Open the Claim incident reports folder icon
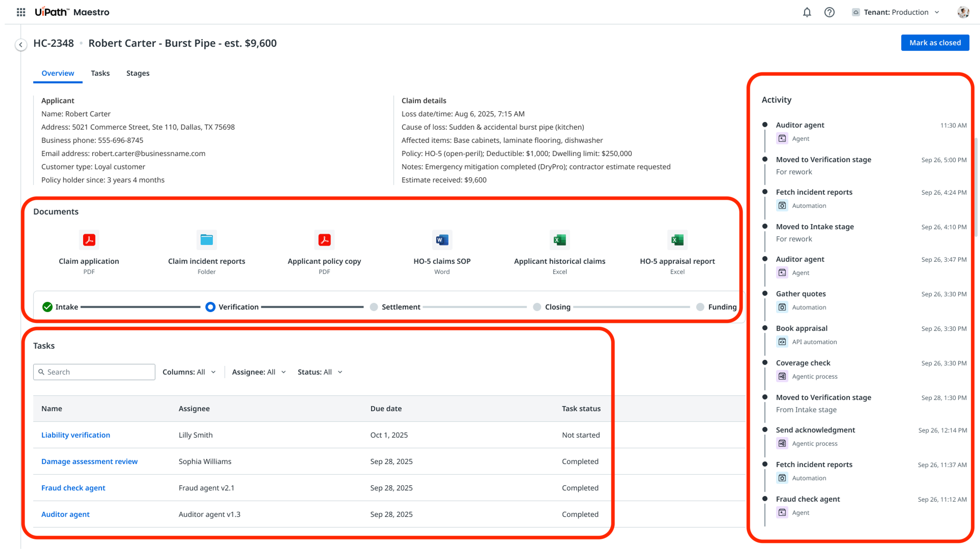This screenshot has width=980, height=550. [207, 240]
